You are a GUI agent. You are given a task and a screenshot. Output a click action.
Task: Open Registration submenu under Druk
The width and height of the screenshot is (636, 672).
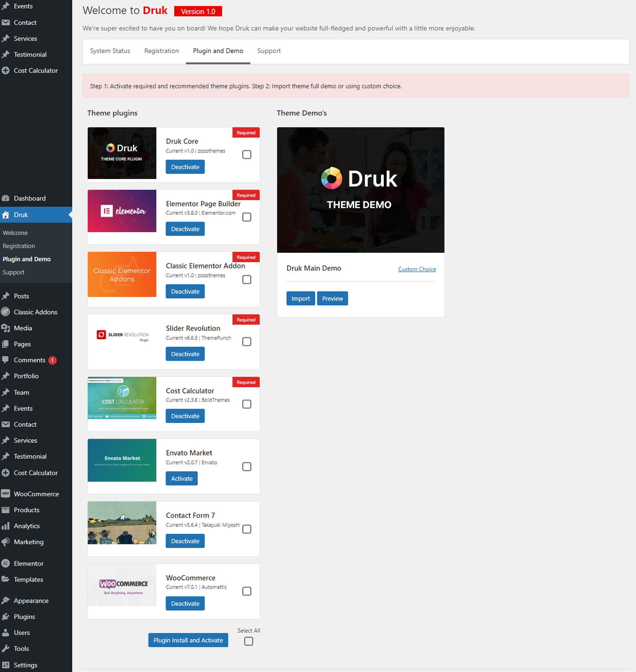coord(19,246)
